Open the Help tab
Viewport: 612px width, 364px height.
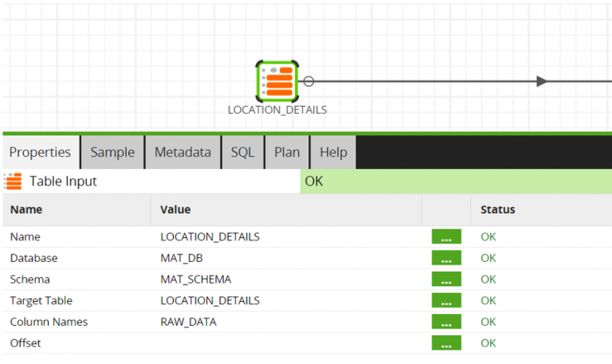point(333,152)
